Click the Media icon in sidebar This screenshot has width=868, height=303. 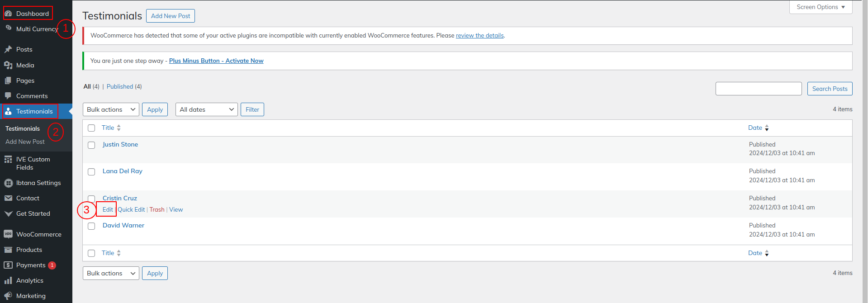[x=8, y=65]
